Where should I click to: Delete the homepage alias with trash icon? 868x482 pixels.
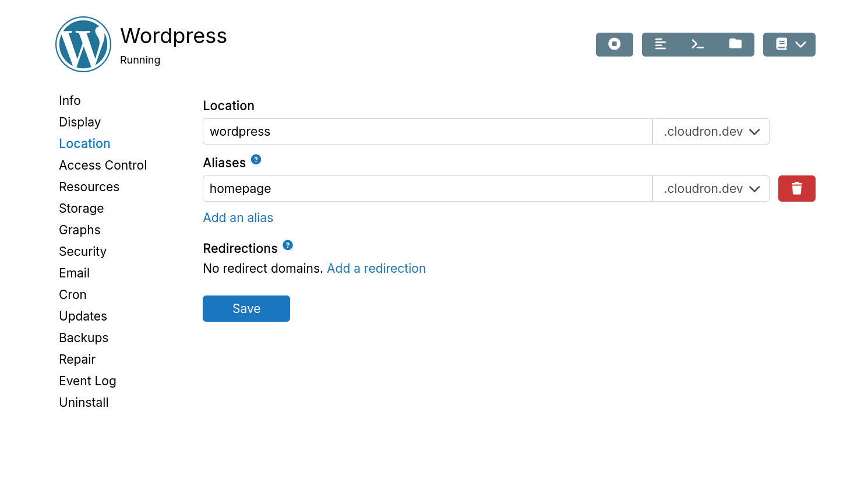[796, 188]
